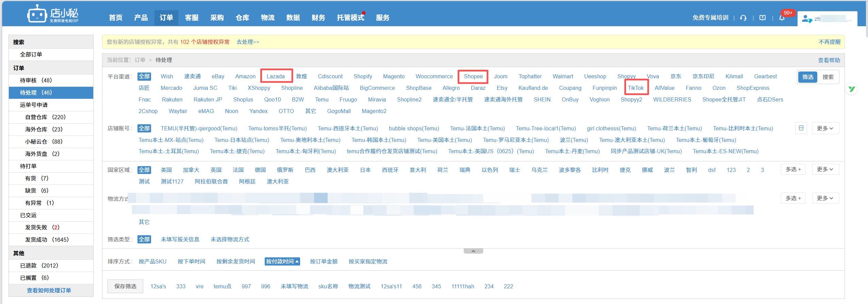The height and width of the screenshot is (304, 868).
Task: Sort orders by 按订单金额
Action: [x=324, y=261]
